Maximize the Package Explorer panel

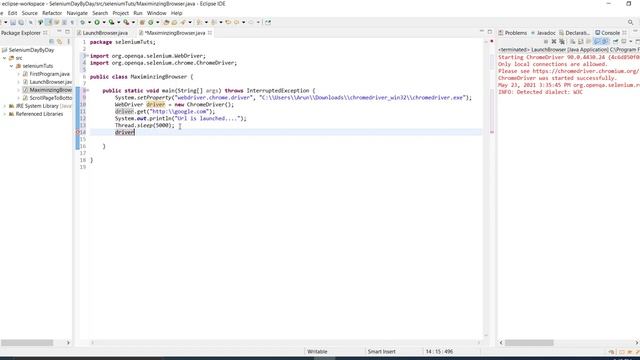67,32
